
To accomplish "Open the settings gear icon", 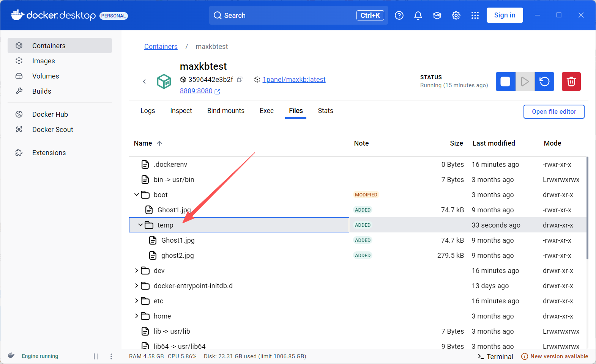I will click(x=456, y=15).
